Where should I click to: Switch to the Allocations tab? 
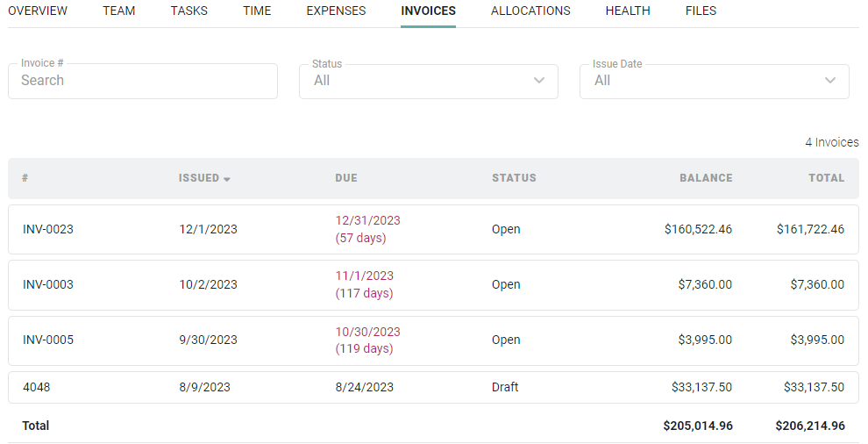tap(530, 11)
